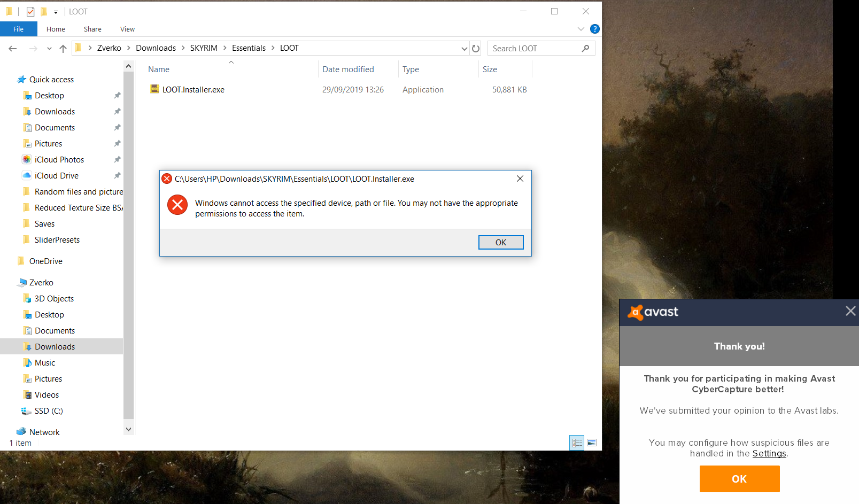This screenshot has width=859, height=504.
Task: Click orange OK button in Avast popup
Action: [x=739, y=479]
